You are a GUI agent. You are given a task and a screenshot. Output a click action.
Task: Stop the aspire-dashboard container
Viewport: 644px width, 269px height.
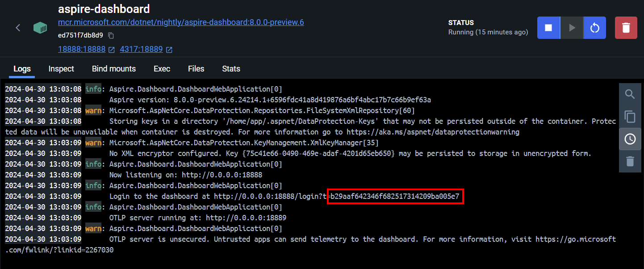click(x=548, y=27)
